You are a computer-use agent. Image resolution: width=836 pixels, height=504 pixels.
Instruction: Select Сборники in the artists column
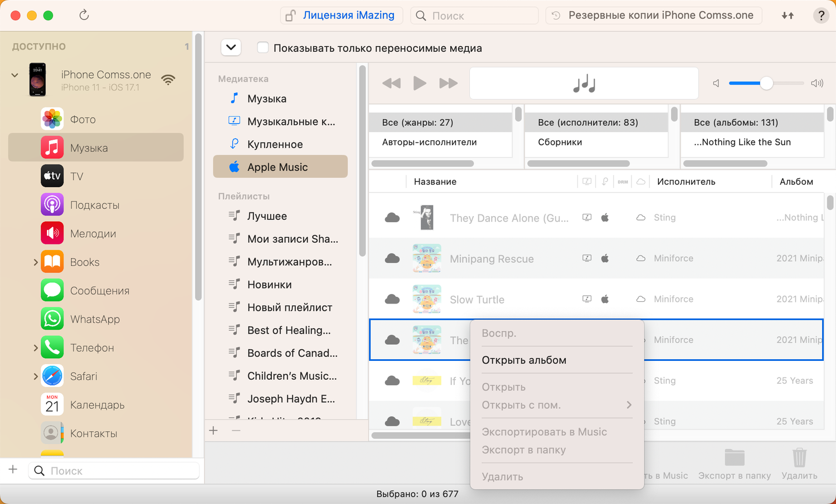click(x=596, y=142)
